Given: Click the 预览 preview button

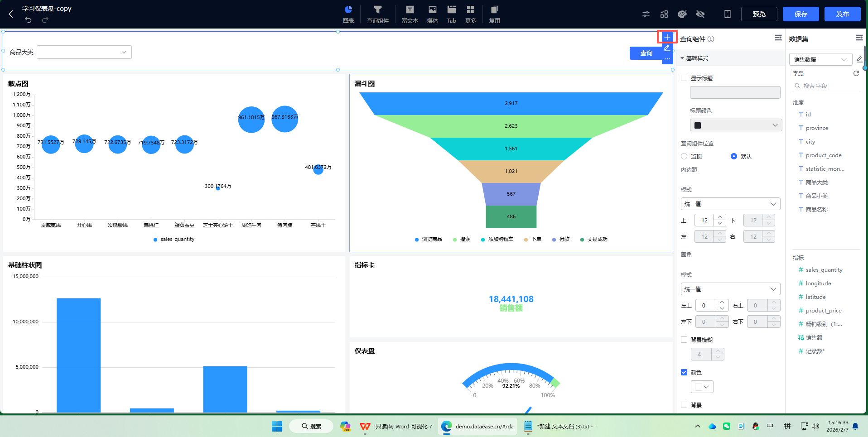Looking at the screenshot, I should click(759, 14).
